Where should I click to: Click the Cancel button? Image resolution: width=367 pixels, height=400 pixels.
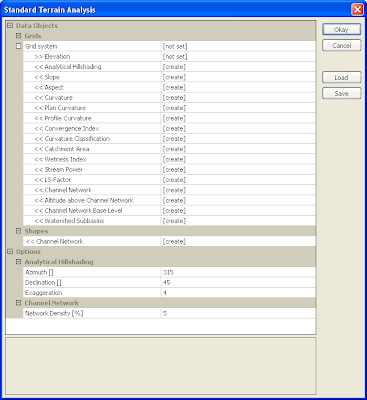click(341, 45)
